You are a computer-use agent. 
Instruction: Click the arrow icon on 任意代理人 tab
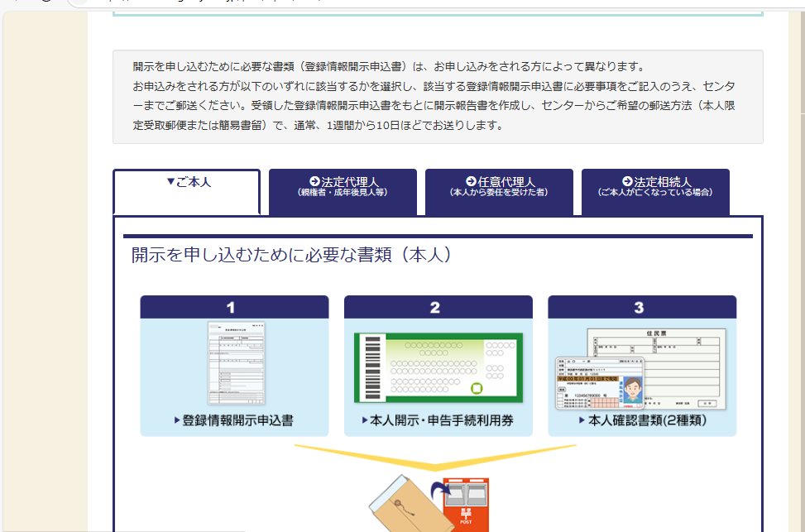(x=471, y=181)
